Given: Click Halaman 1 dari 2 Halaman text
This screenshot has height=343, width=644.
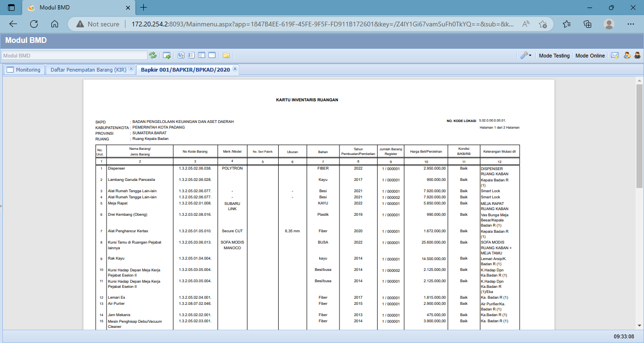Looking at the screenshot, I should pyautogui.click(x=500, y=128).
